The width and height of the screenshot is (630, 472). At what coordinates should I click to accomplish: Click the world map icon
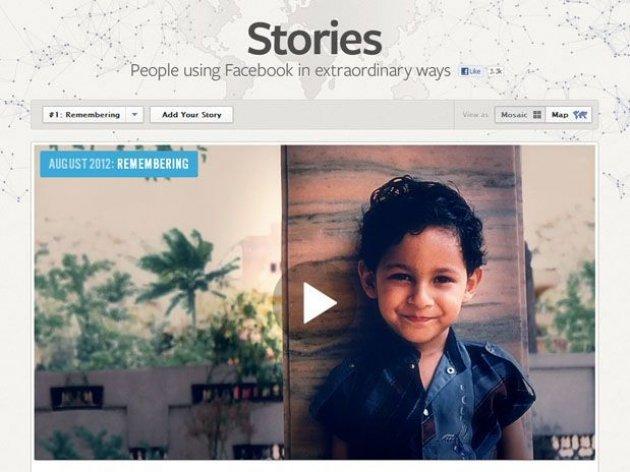tap(581, 115)
